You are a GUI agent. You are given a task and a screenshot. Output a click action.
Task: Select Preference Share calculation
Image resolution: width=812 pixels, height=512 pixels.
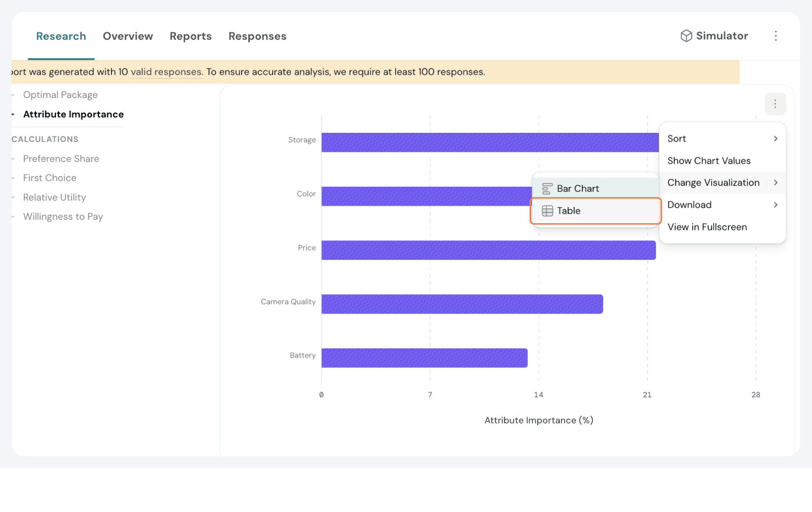pos(61,159)
